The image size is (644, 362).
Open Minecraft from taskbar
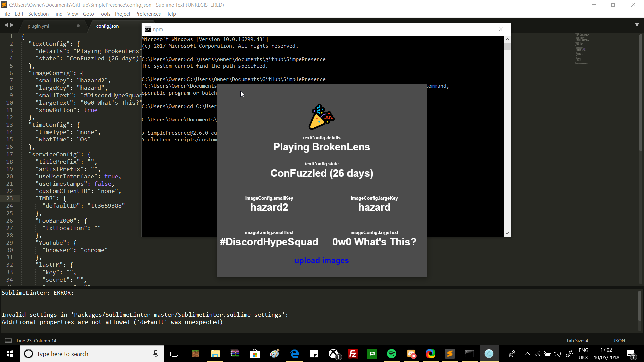(x=196, y=354)
